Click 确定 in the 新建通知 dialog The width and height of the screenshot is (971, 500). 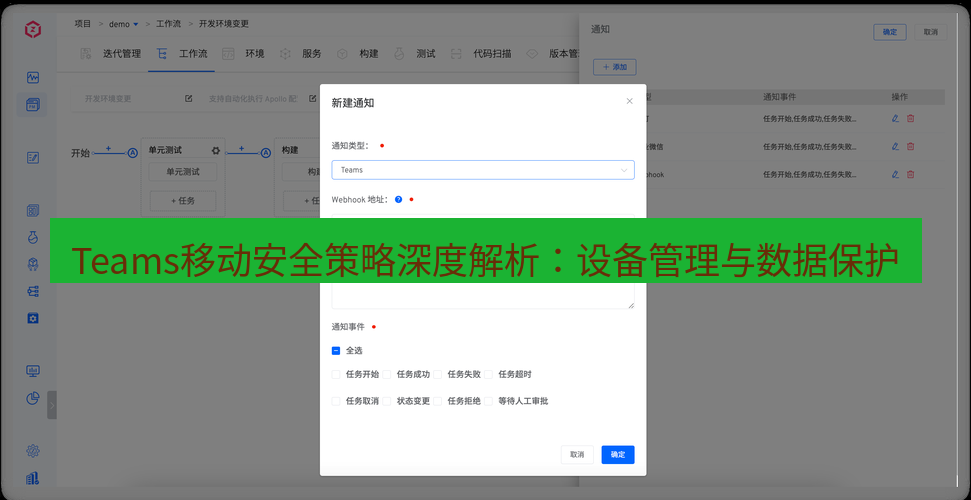(618, 455)
